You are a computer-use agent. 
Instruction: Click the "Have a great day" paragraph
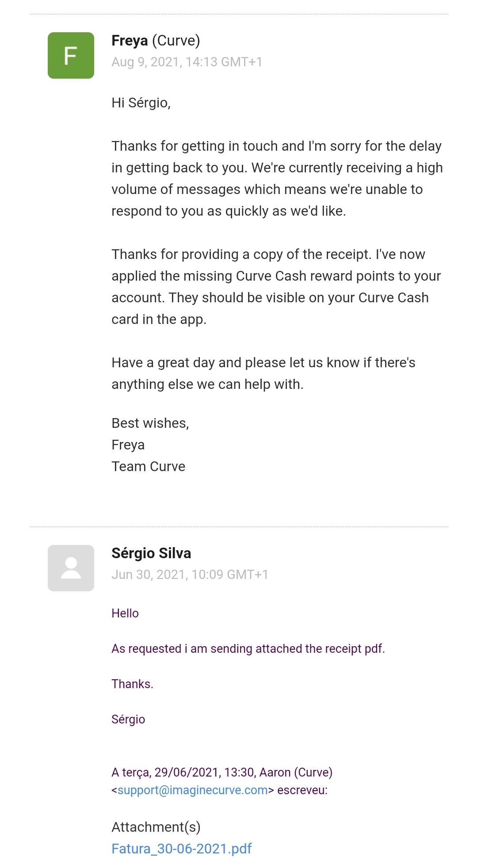[x=263, y=373]
